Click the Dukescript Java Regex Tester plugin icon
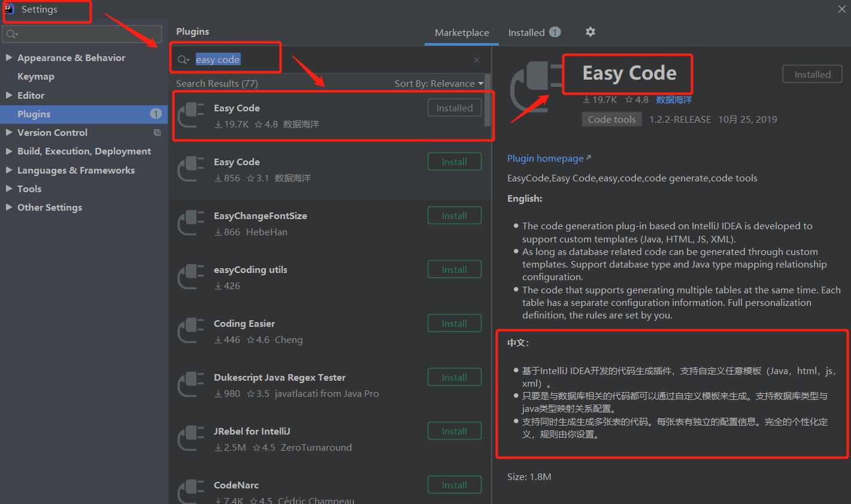The width and height of the screenshot is (851, 504). tap(191, 384)
